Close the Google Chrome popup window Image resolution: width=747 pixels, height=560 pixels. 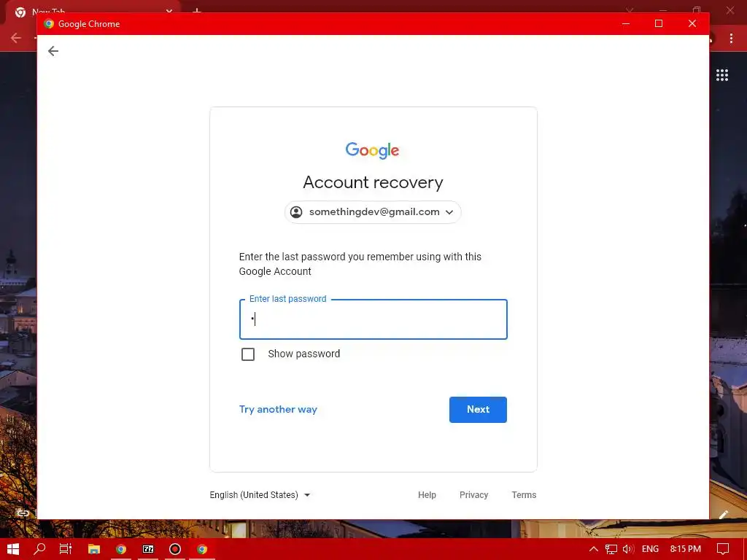(x=692, y=24)
